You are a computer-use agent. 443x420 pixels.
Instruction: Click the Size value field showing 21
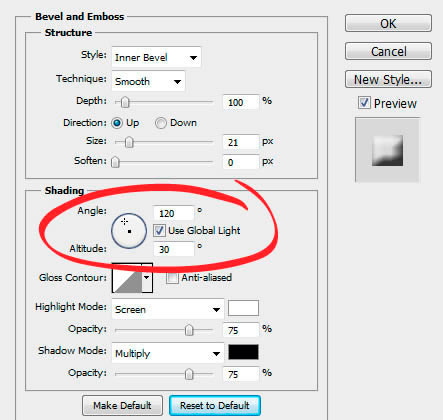click(x=241, y=142)
